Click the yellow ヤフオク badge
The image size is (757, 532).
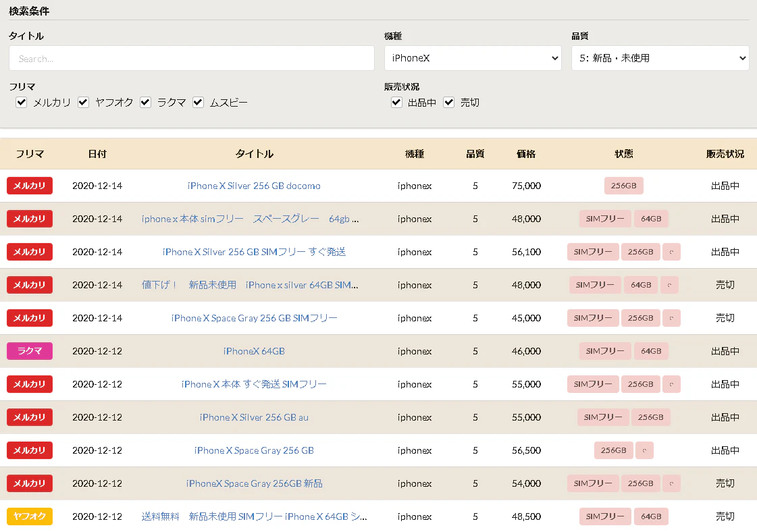30,516
